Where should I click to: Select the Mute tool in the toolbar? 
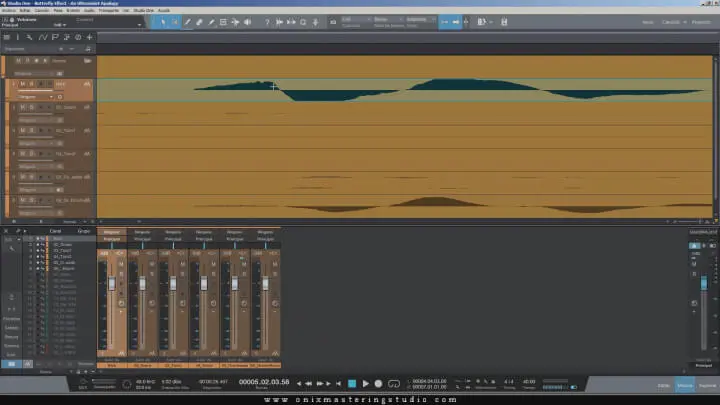pyautogui.click(x=223, y=22)
